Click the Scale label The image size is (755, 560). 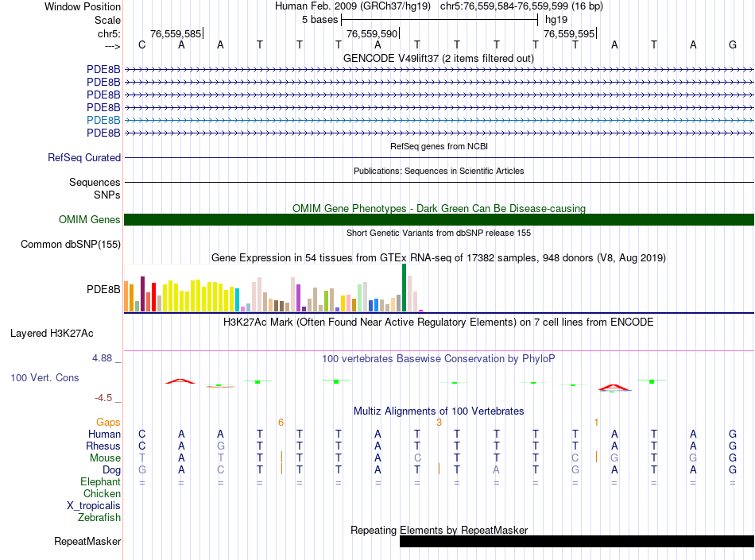coord(107,20)
